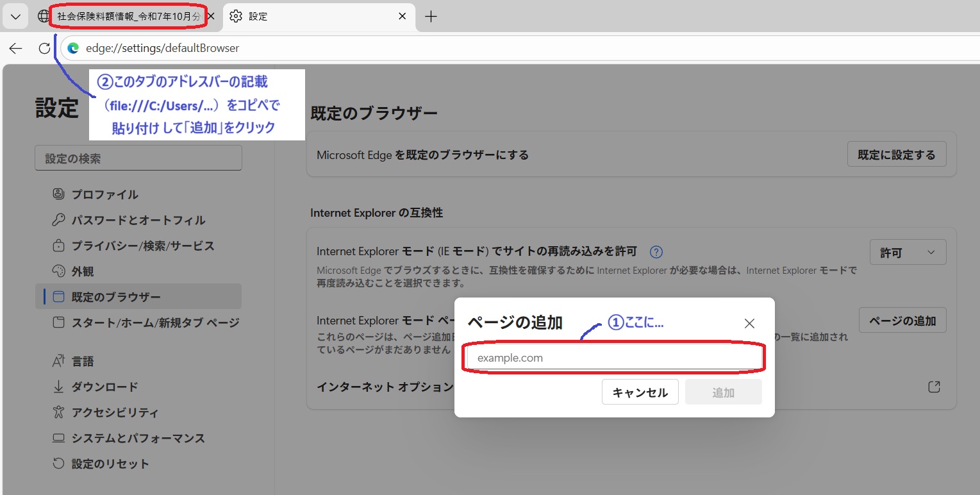Screen dimensions: 980x495
Task: Open プロファイル settings in sidebar
Action: coord(104,194)
